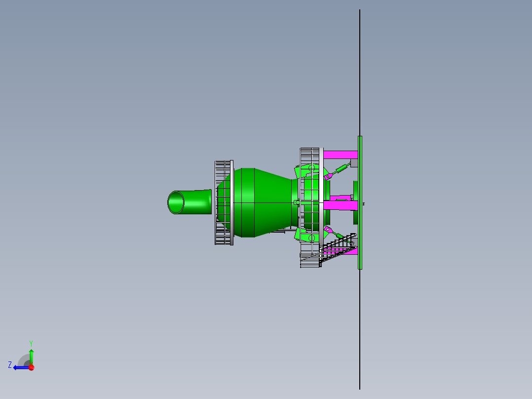Image resolution: width=532 pixels, height=399 pixels.
Task: Click the blue Z axis arrow of triad
Action: [20, 367]
